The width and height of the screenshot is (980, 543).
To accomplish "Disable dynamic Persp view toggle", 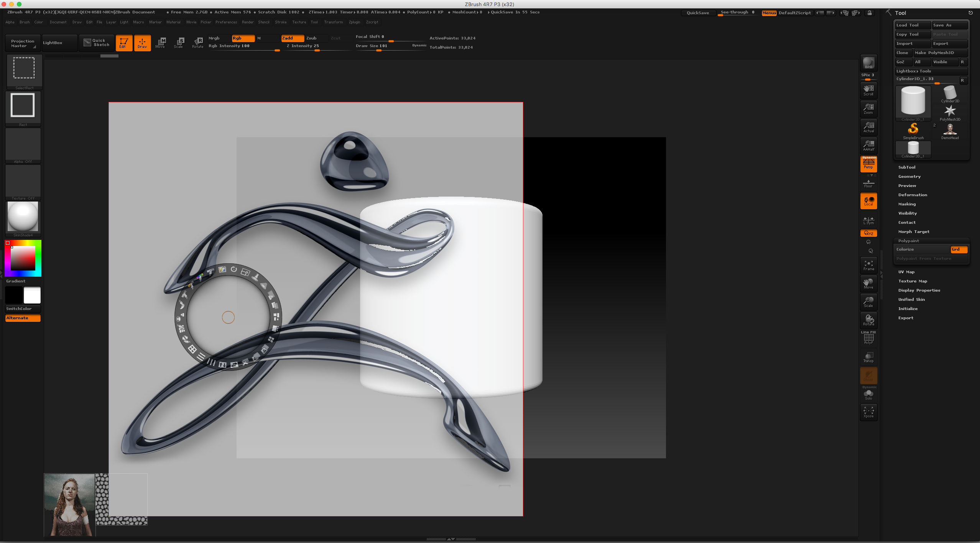I will 868,164.
